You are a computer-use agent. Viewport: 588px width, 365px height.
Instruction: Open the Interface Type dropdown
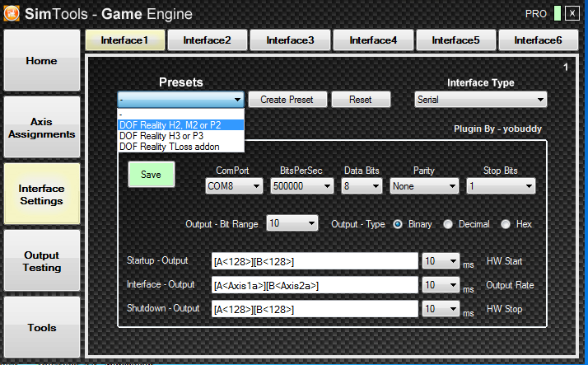[x=480, y=100]
